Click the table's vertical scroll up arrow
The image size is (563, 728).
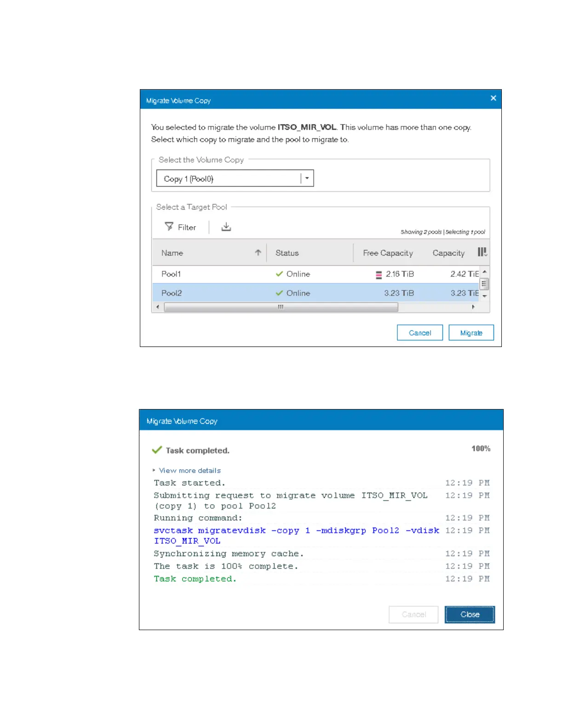tap(484, 272)
